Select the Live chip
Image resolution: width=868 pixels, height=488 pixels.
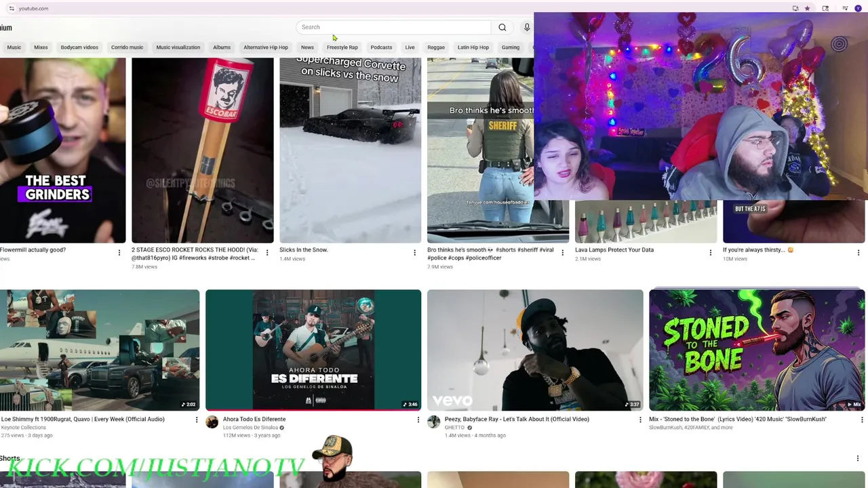point(410,47)
